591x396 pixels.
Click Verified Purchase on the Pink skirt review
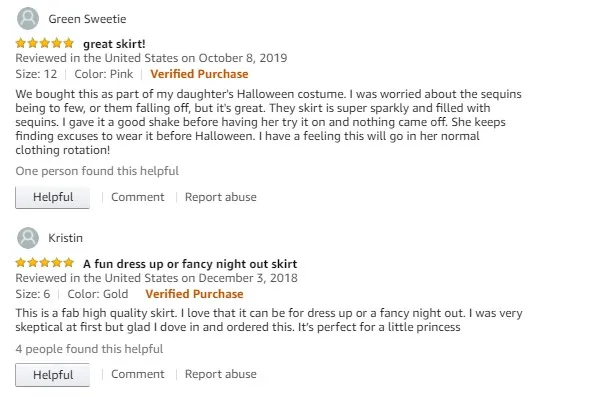pyautogui.click(x=199, y=74)
